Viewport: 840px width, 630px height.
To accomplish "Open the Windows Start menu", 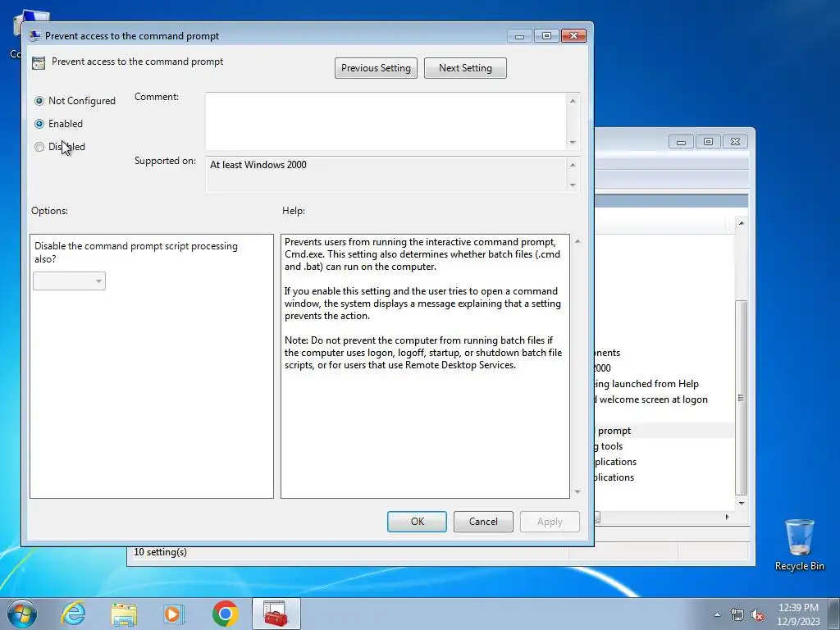I will [22, 614].
